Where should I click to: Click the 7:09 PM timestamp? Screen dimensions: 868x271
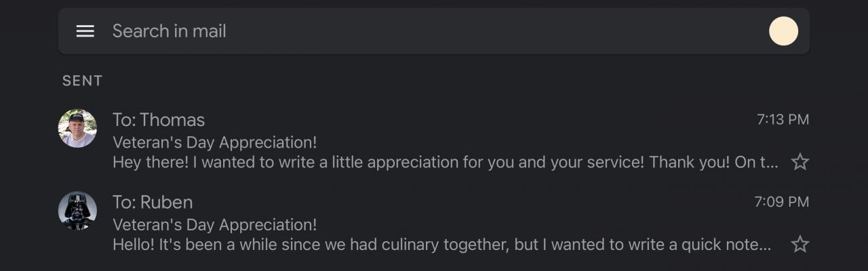pyautogui.click(x=781, y=202)
